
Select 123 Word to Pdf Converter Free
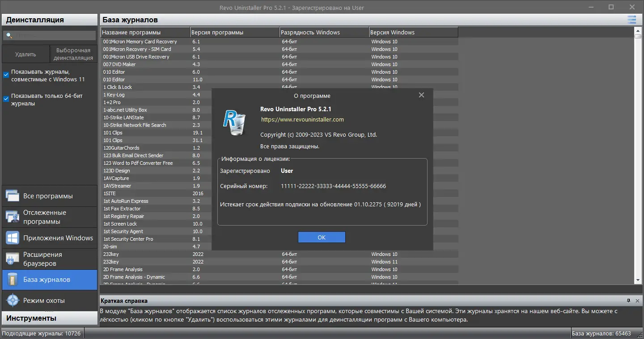coord(138,163)
